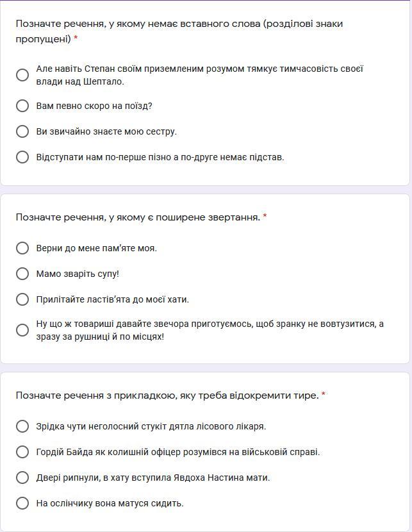Click the radio circle beside 'На ослінчику вона матуся сидить.'
Image resolution: width=412 pixels, height=532 pixels.
click(x=22, y=503)
